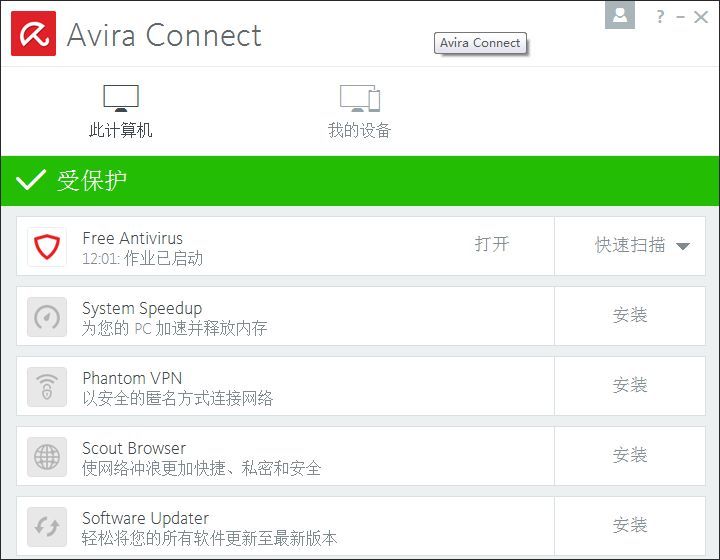Minimize the Avira Connect window
This screenshot has height=560, width=720.
682,16
